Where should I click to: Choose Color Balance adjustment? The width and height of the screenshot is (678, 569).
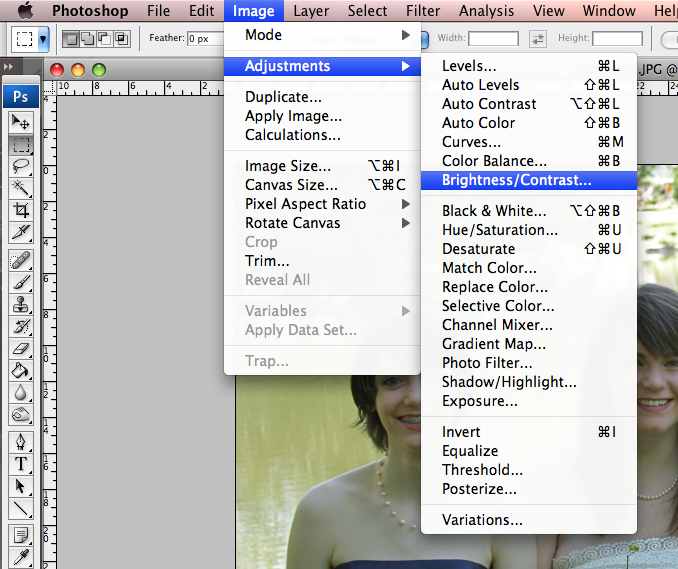coord(529,161)
